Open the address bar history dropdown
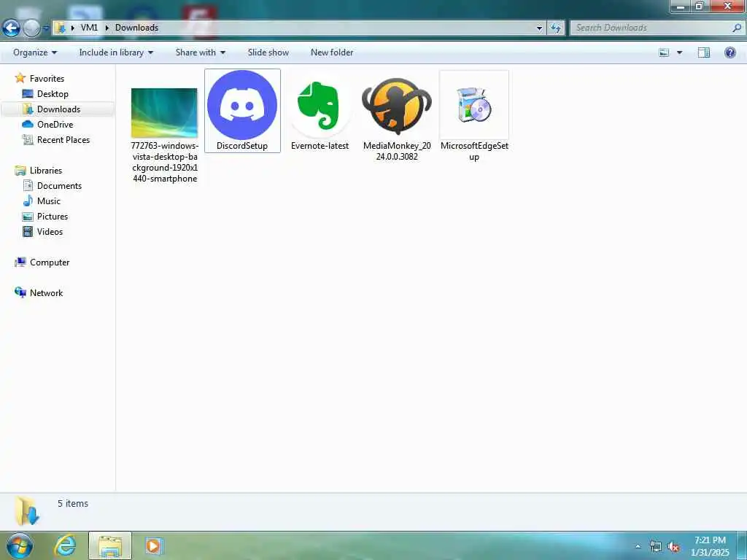 point(539,28)
